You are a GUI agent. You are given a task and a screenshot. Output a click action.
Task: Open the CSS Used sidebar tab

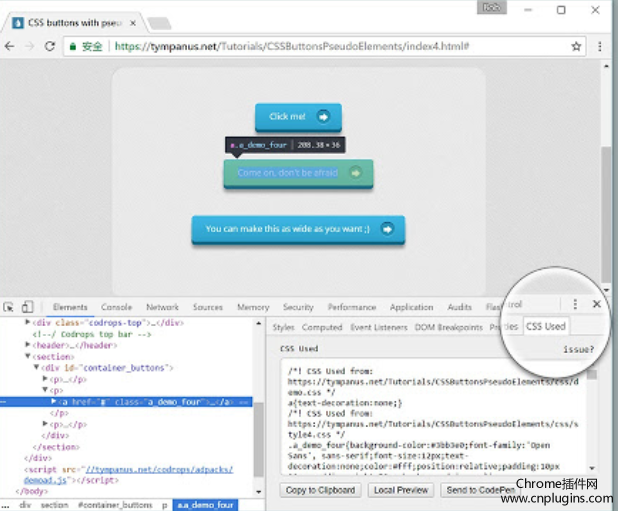point(546,326)
